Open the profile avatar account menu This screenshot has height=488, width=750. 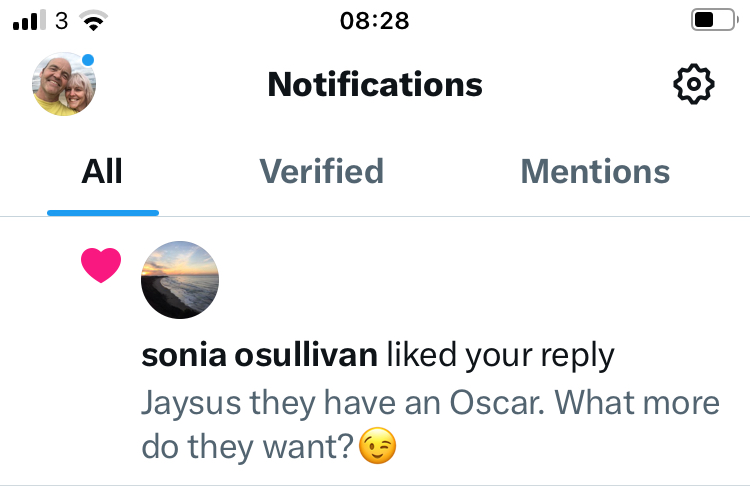pyautogui.click(x=64, y=85)
